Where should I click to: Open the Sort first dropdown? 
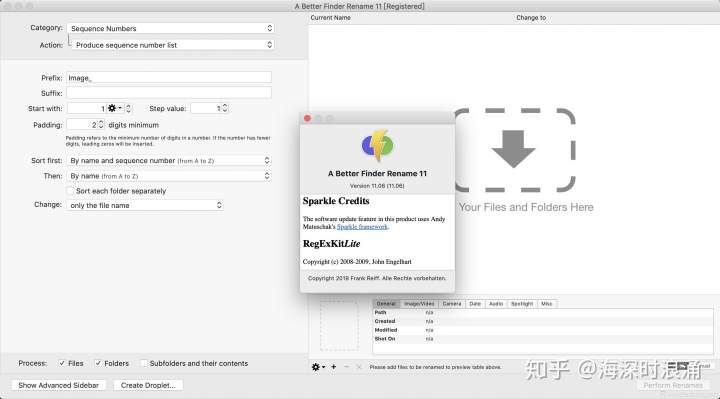click(169, 160)
